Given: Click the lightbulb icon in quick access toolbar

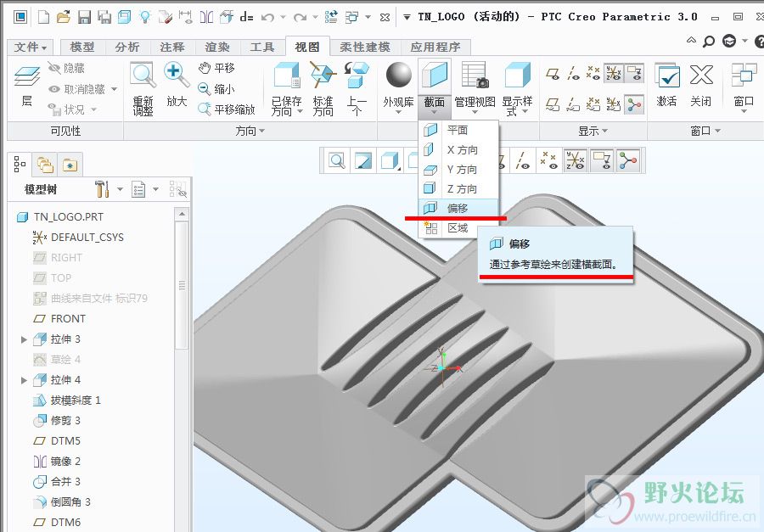Looking at the screenshot, I should [144, 18].
